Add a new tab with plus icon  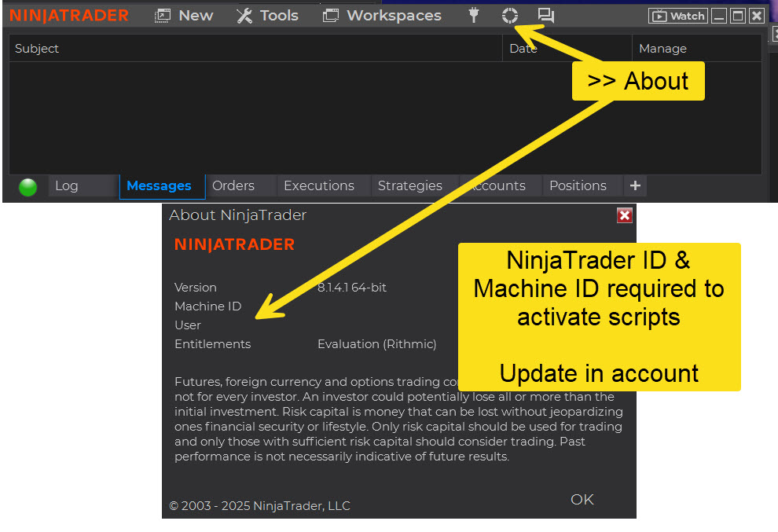(x=635, y=186)
